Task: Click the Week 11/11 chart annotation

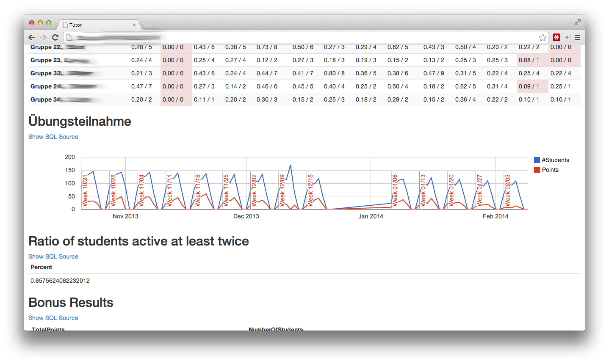Action: click(x=169, y=190)
